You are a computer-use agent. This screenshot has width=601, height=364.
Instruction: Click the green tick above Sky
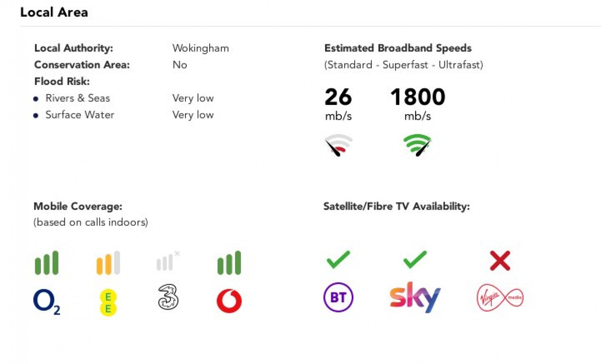[415, 259]
